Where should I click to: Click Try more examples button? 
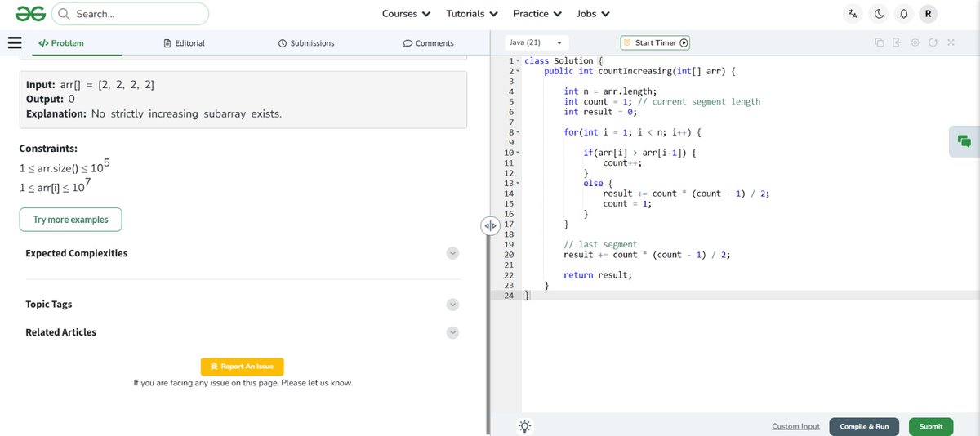point(70,220)
